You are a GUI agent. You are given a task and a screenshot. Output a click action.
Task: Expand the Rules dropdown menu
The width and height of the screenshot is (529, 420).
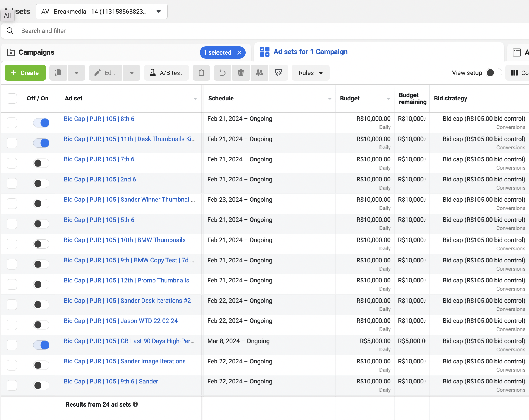tap(310, 73)
